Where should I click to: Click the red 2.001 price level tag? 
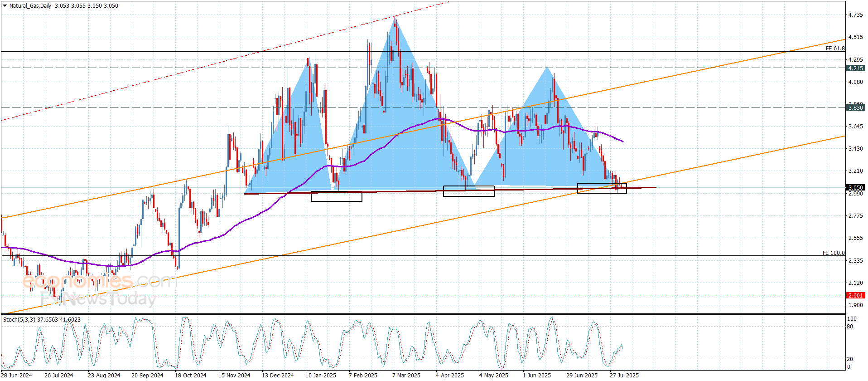856,295
